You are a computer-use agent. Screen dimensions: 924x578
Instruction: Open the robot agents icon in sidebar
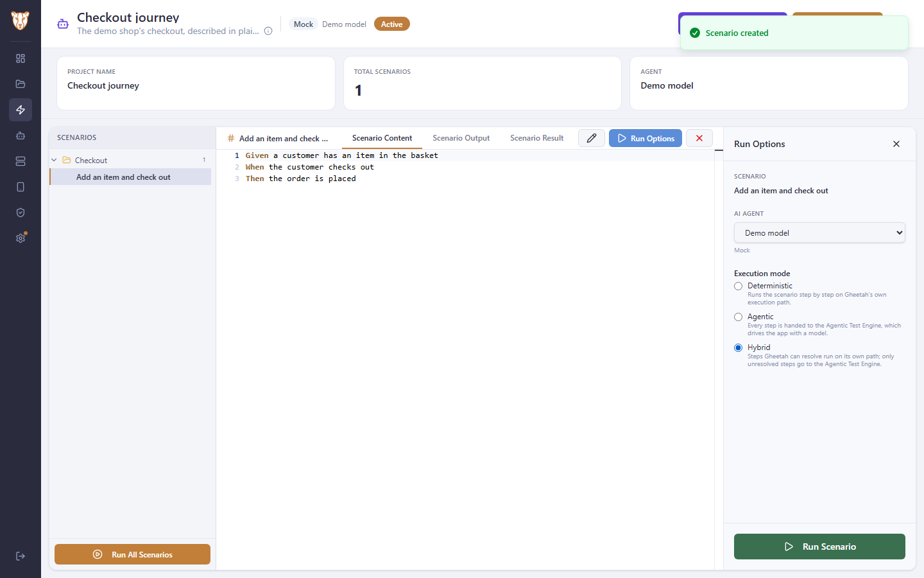(x=21, y=136)
